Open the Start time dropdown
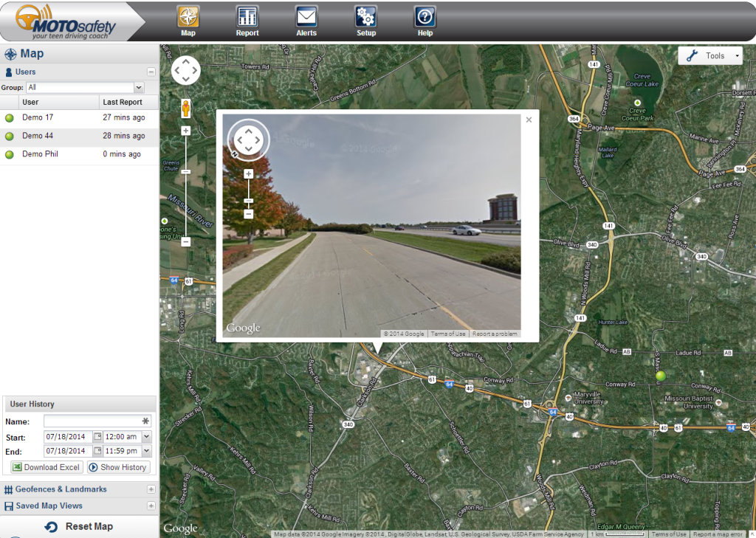The height and width of the screenshot is (538, 756). [146, 436]
